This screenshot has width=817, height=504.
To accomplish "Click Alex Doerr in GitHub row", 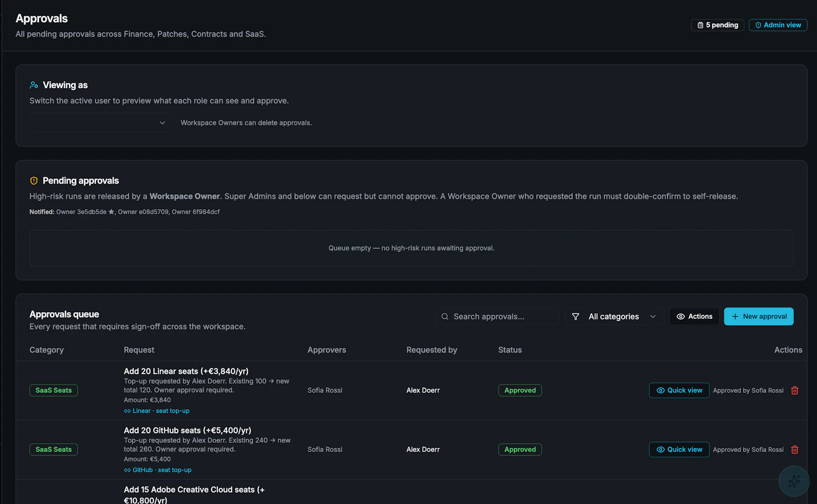I will coord(423,449).
